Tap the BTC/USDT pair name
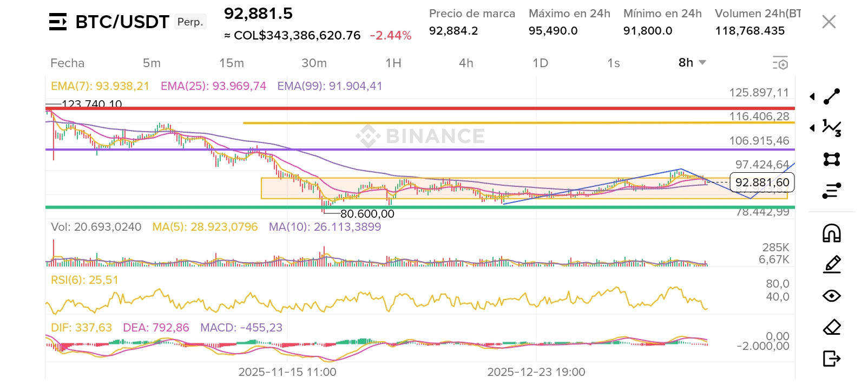This screenshot has width=868, height=390. [x=122, y=22]
